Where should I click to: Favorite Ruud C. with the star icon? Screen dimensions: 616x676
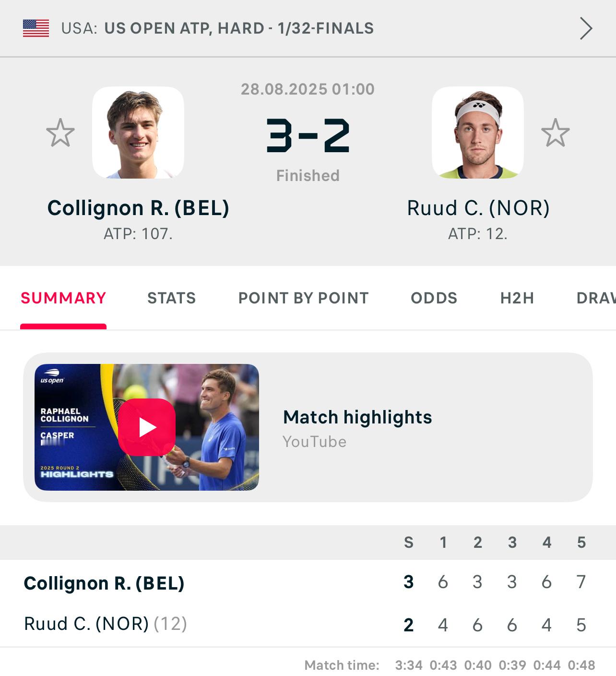556,133
